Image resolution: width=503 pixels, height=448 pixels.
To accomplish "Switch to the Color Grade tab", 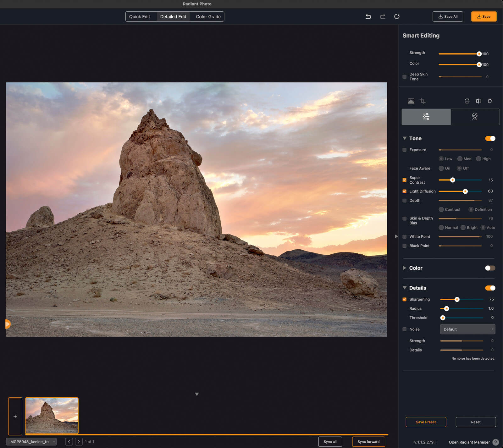I will coord(208,17).
